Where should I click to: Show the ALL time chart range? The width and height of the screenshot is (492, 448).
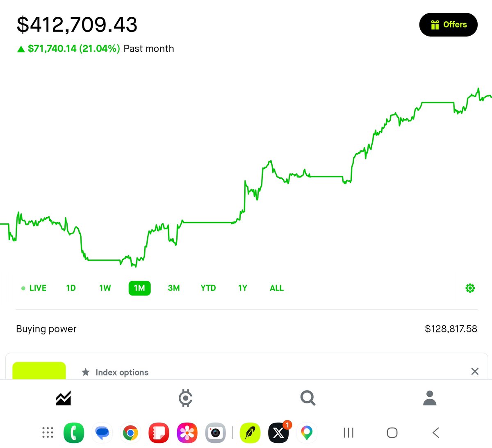point(277,288)
